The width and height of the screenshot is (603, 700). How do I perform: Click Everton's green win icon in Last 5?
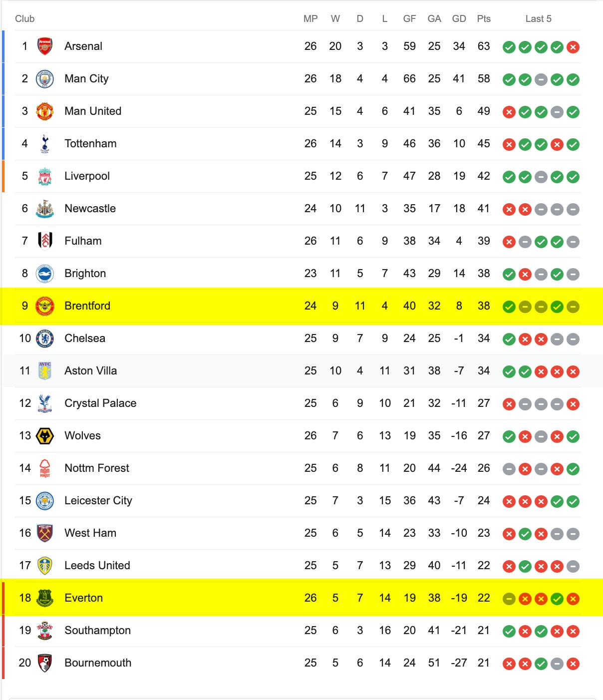557,599
